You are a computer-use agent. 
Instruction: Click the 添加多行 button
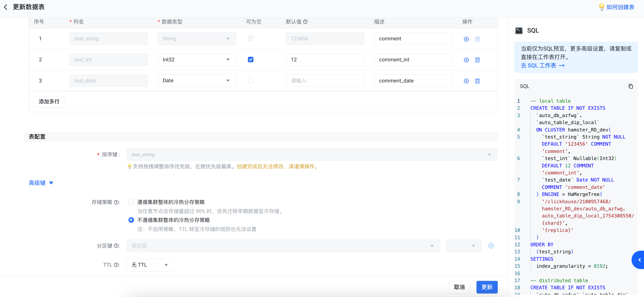49,102
